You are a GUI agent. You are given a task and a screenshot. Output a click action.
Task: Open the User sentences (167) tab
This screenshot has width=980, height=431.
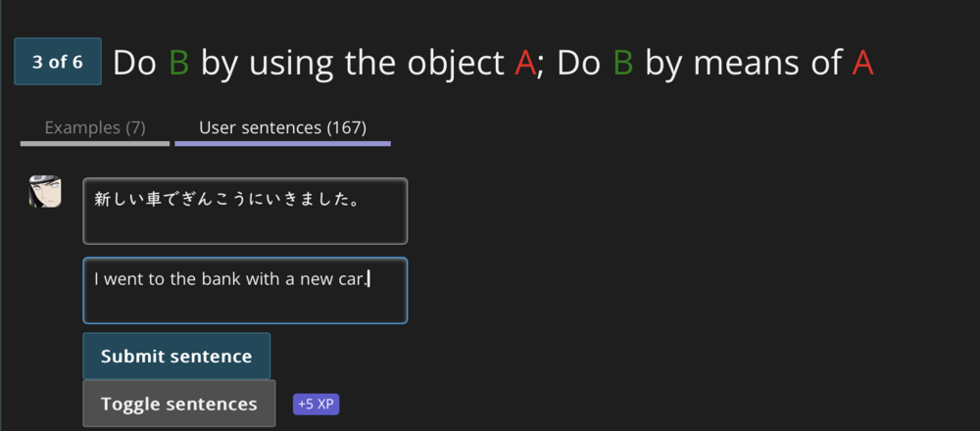[282, 128]
